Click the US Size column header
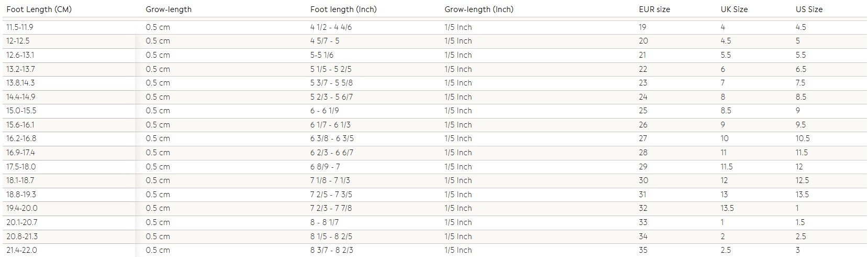 point(809,9)
